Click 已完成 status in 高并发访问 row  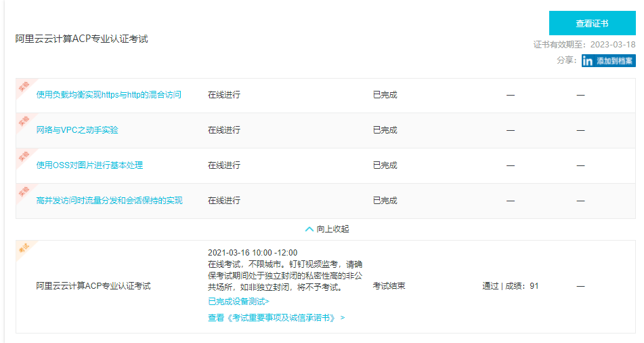tap(385, 201)
